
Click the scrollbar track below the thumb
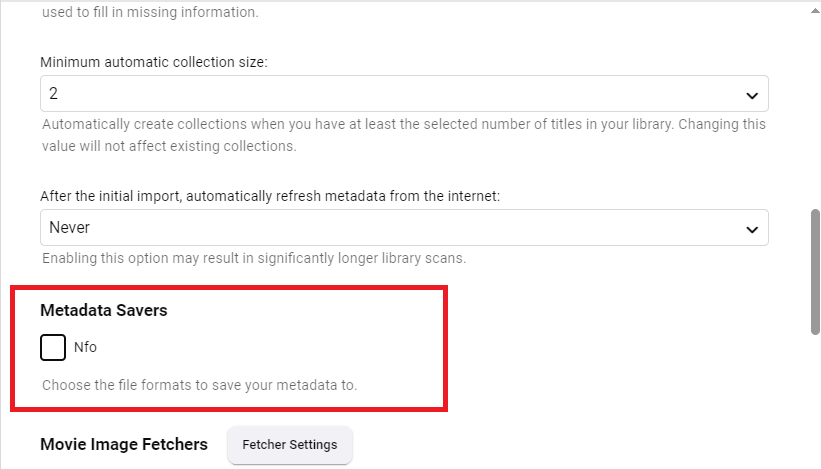click(815, 400)
